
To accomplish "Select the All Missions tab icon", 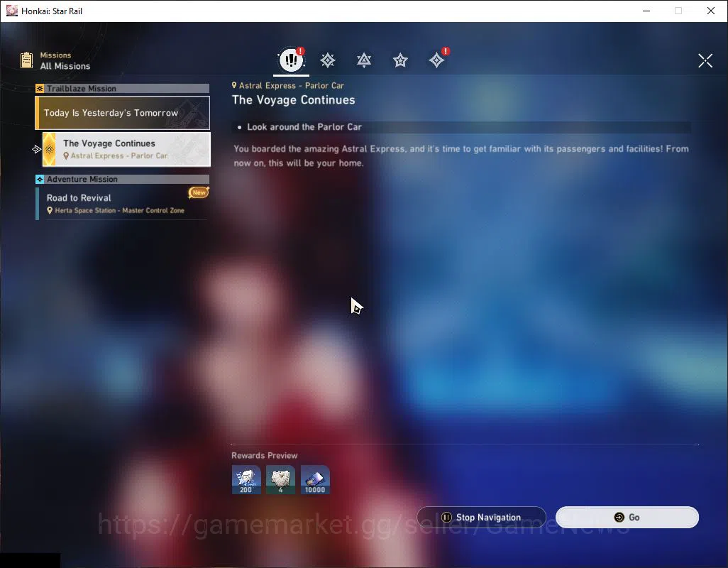I will point(291,60).
